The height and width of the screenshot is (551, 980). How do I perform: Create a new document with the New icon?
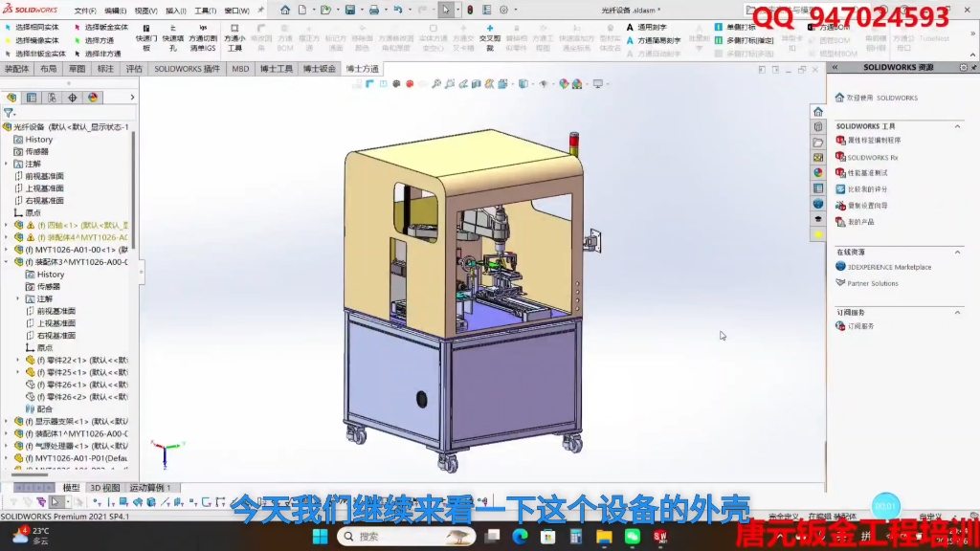coord(302,10)
